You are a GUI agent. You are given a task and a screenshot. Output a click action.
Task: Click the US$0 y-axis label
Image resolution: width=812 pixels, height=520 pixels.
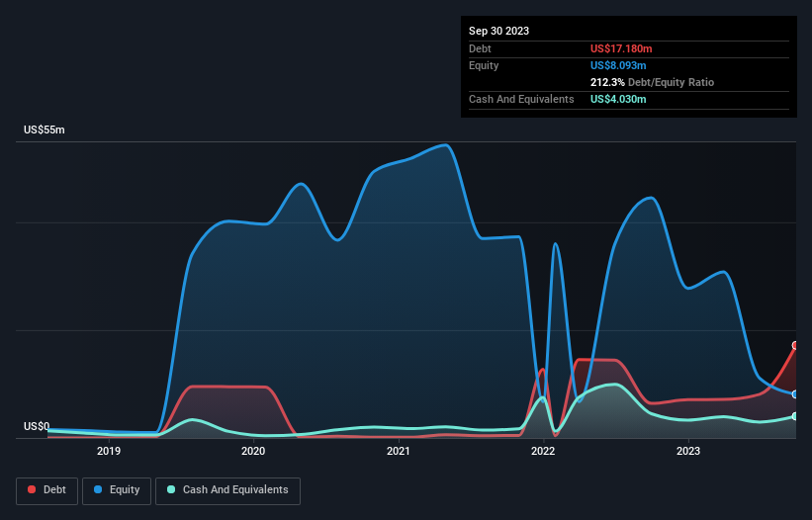coord(37,426)
